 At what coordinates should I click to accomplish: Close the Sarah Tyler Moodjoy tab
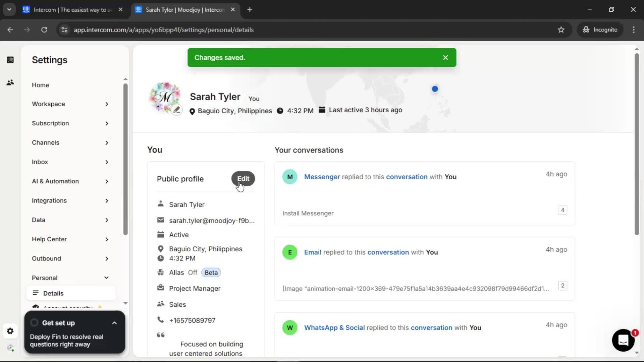(x=233, y=10)
